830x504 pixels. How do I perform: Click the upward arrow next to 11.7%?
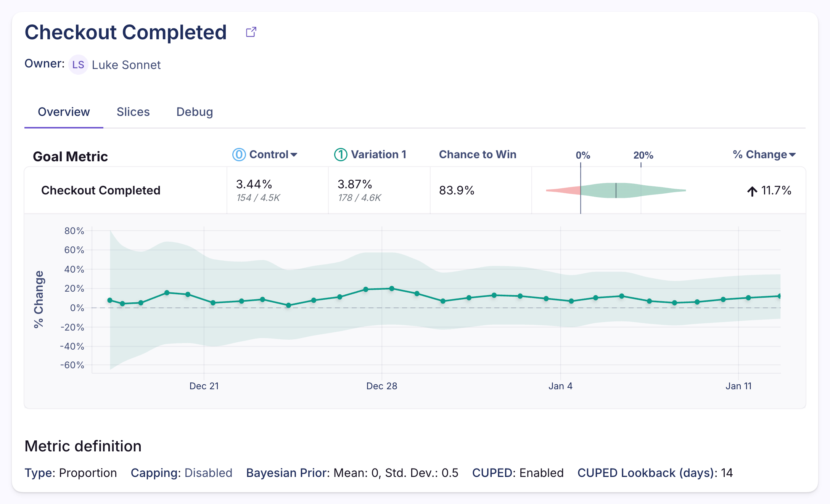tap(752, 191)
